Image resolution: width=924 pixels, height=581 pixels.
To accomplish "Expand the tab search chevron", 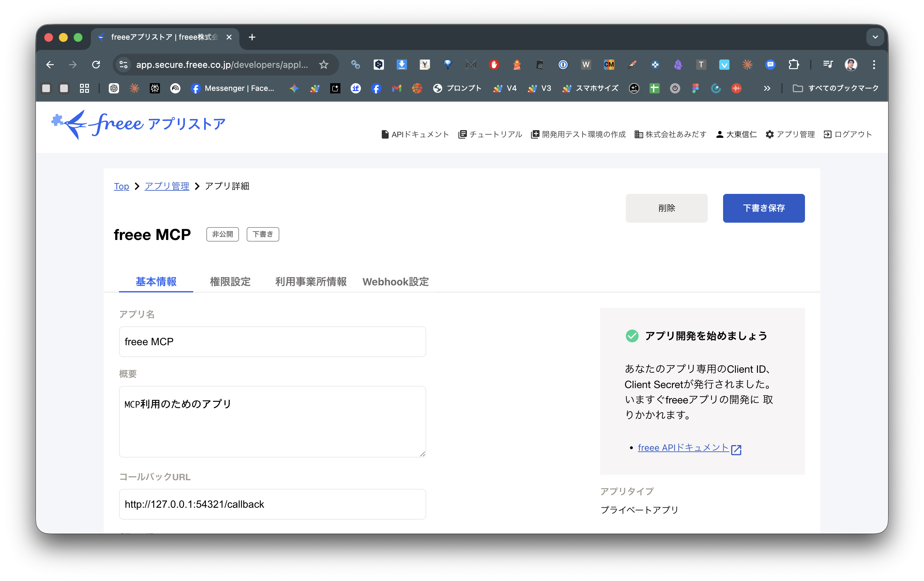I will [875, 37].
